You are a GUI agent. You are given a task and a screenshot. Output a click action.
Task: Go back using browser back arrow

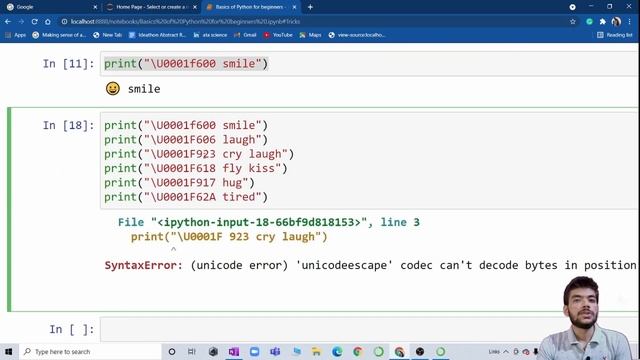tap(8, 22)
